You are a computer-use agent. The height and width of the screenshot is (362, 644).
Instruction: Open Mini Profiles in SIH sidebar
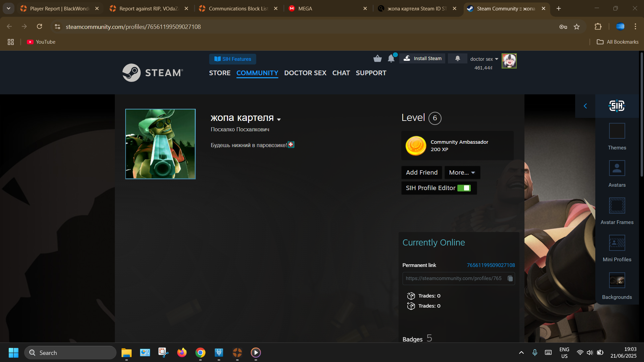pos(617,248)
